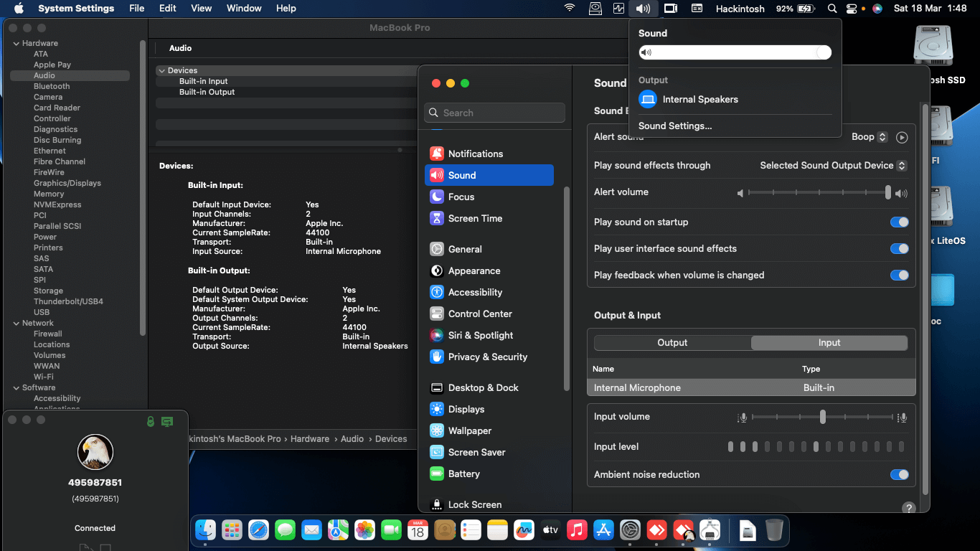980x551 pixels.
Task: Open the Apple menu
Action: coord(19,9)
